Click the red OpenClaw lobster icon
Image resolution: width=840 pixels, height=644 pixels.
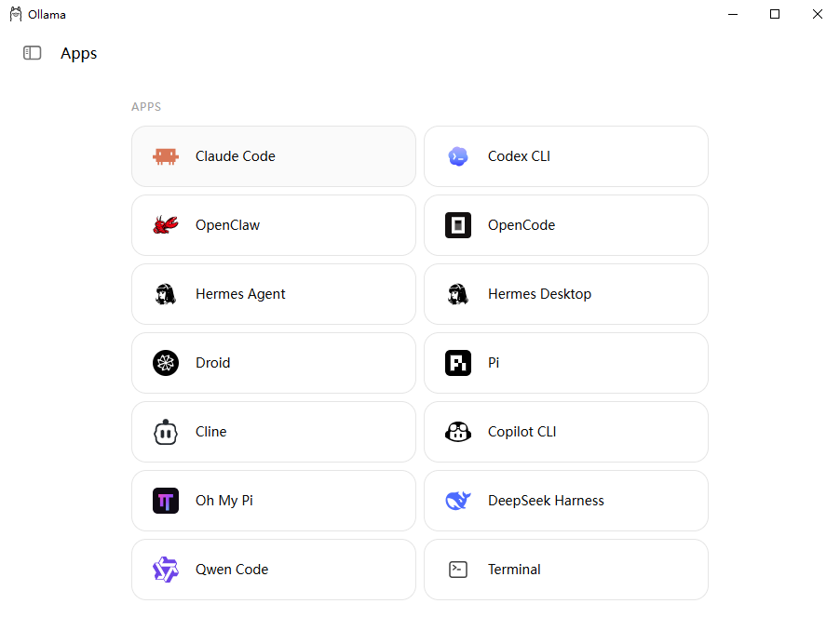pos(166,225)
